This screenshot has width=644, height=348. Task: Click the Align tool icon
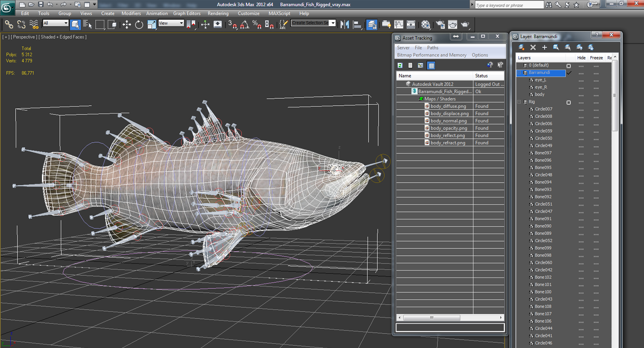(358, 24)
